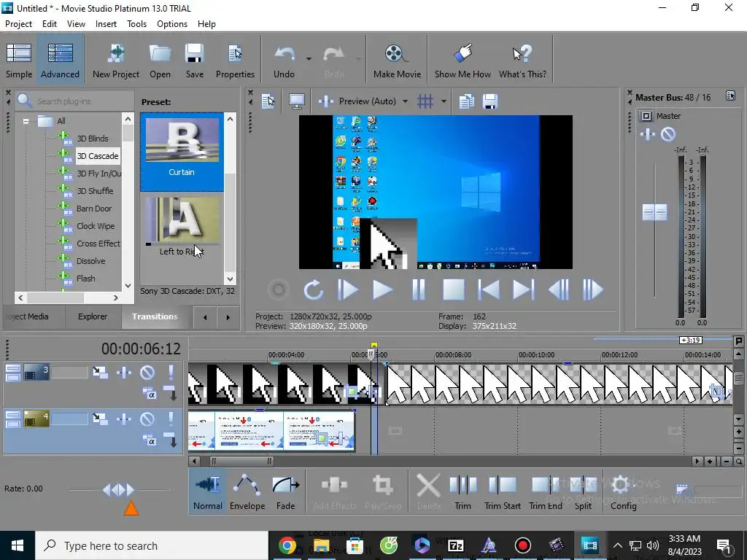Click the Play button
747x560 pixels.
coord(382,289)
